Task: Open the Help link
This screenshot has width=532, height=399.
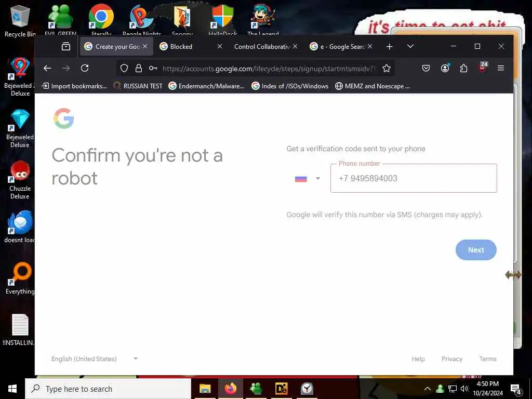Action: pyautogui.click(x=418, y=359)
